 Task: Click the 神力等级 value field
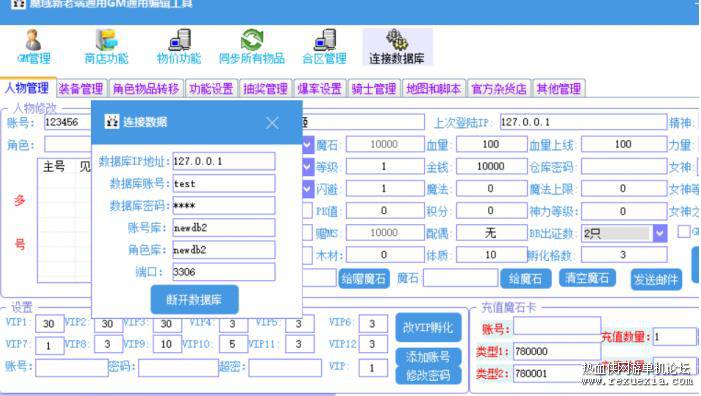click(623, 211)
